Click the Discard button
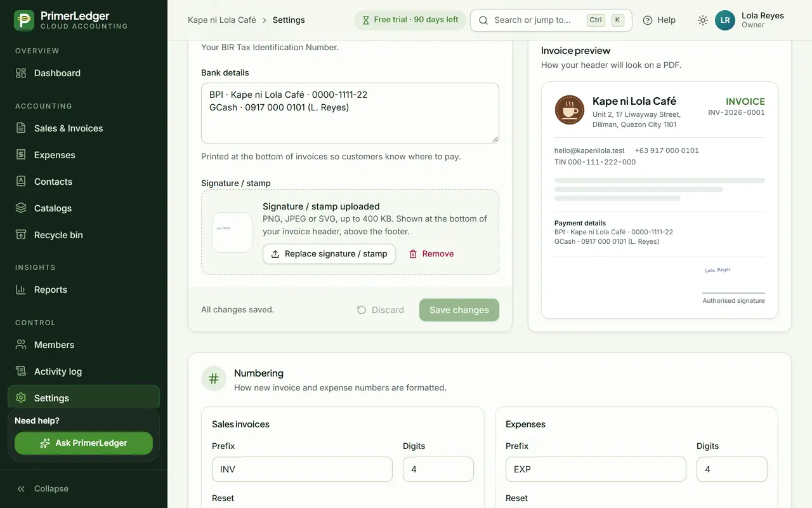 381,310
